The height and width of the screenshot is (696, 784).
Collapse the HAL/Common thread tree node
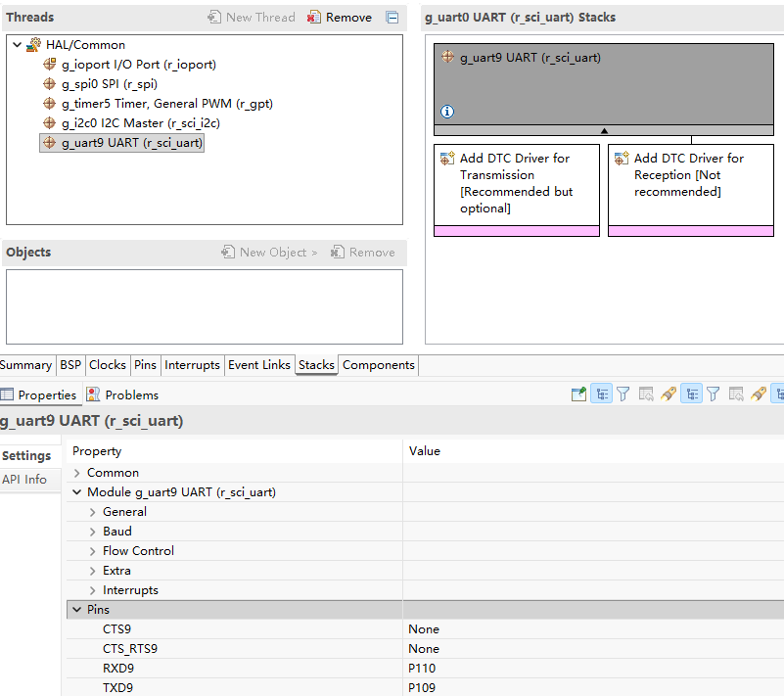click(x=18, y=45)
